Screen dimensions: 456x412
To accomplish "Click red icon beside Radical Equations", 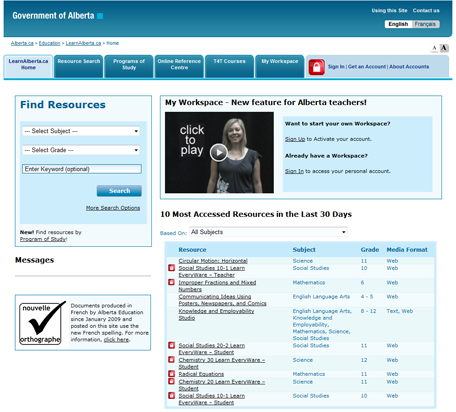I will (171, 374).
